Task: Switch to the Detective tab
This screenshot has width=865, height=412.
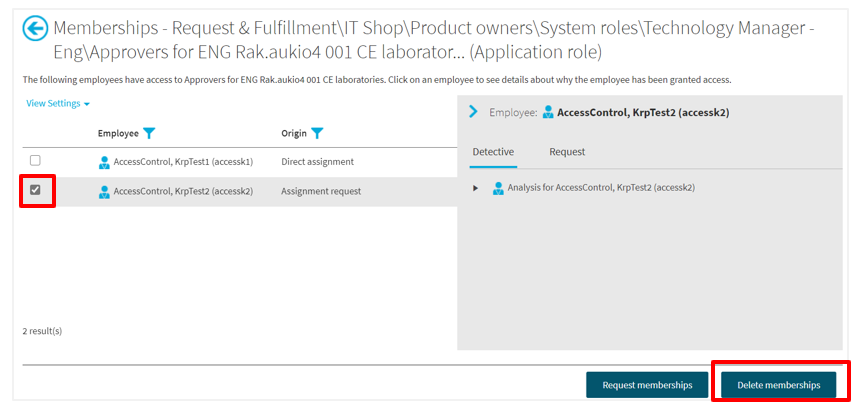Action: click(x=493, y=152)
